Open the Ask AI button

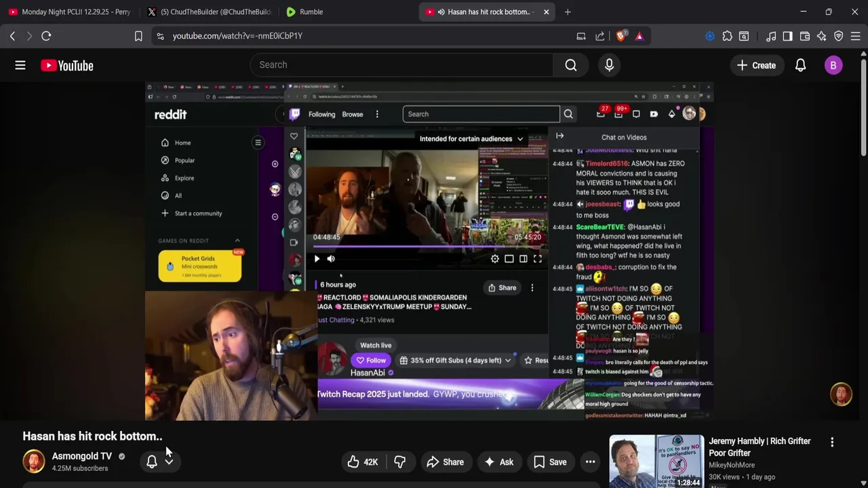click(498, 462)
